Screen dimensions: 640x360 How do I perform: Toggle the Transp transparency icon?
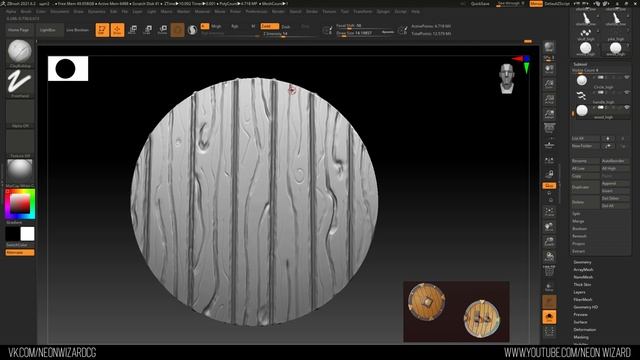(549, 287)
